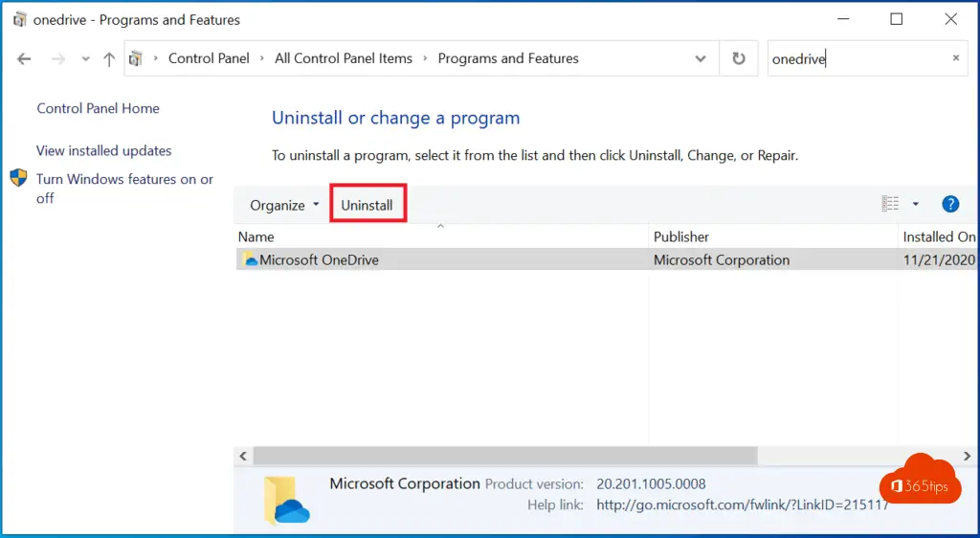This screenshot has height=538, width=980.
Task: Click the Microsoft OneDrive cloud icon in list
Action: (250, 259)
